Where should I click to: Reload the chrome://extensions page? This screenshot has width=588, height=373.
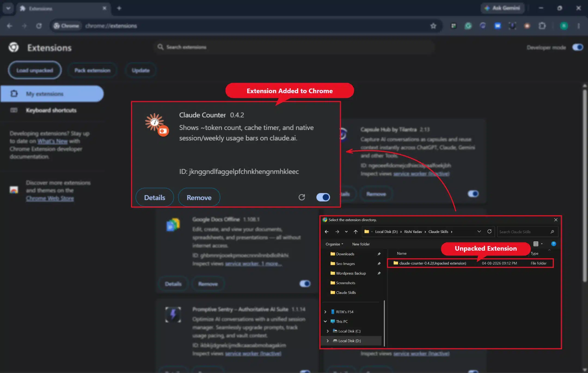[39, 26]
